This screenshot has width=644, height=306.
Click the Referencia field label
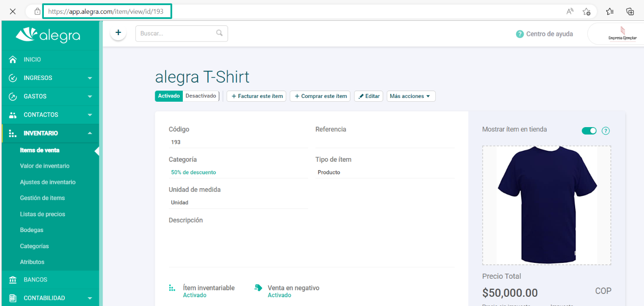331,129
